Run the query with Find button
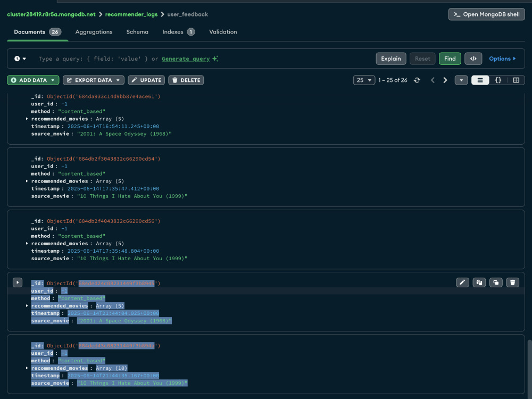532x399 pixels. tap(450, 59)
